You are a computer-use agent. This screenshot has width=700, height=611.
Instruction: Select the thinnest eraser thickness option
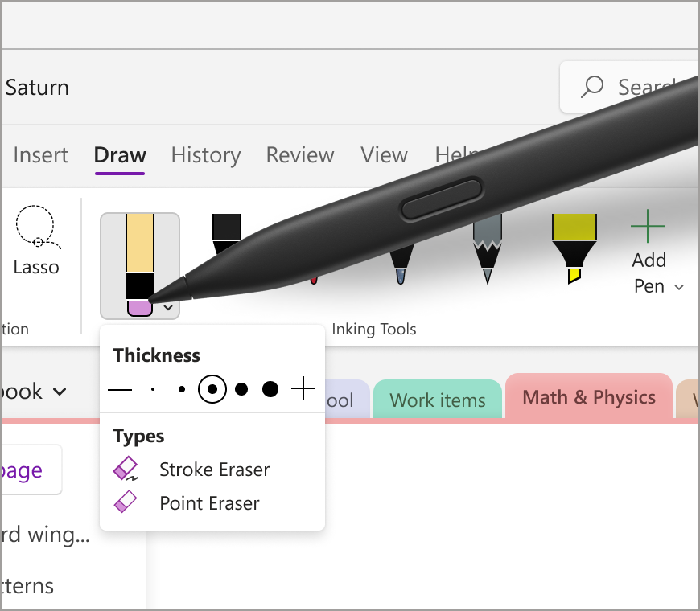pyautogui.click(x=152, y=388)
